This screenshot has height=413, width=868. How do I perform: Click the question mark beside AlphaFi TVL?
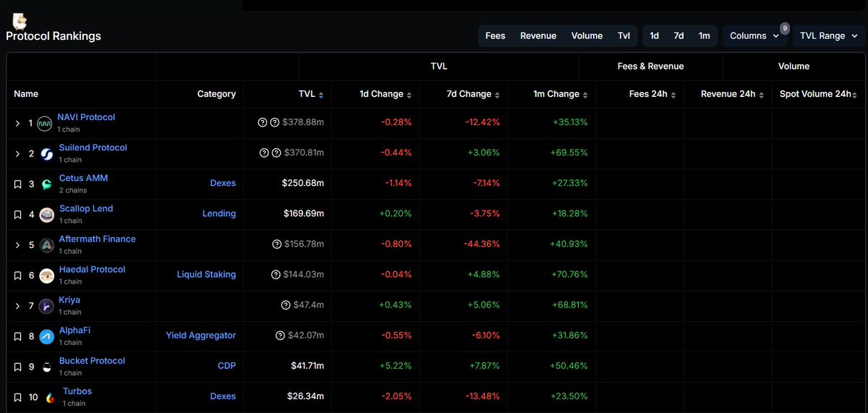pos(281,336)
